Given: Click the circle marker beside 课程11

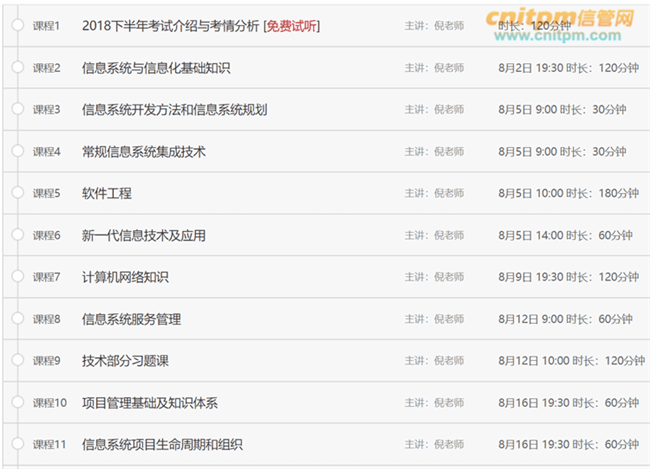Looking at the screenshot, I should pos(17,444).
